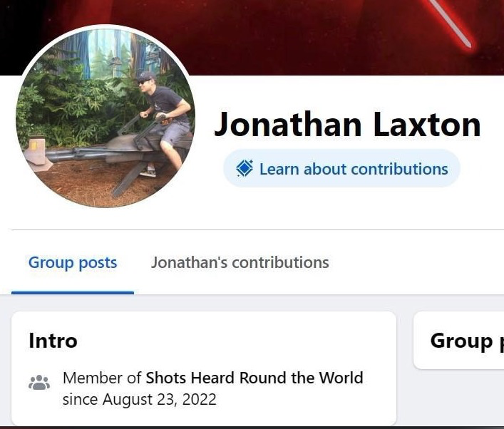Click the Jonathan Laxton name heading
The image size is (504, 429).
pos(347,125)
